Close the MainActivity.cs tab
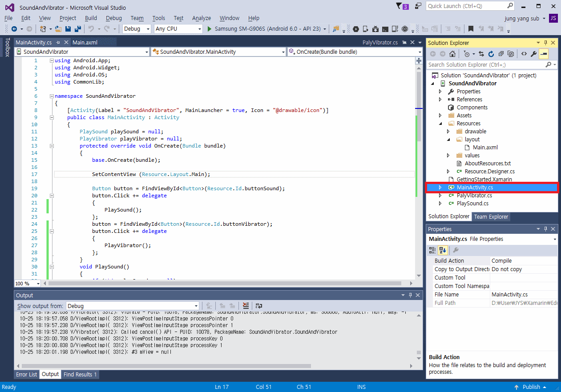The height and width of the screenshot is (392, 561). 66,43
